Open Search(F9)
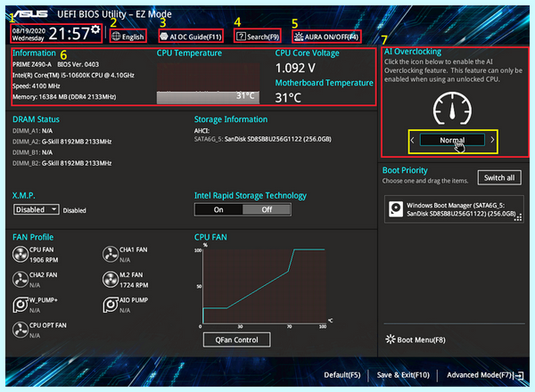The width and height of the screenshot is (535, 392). pyautogui.click(x=258, y=37)
